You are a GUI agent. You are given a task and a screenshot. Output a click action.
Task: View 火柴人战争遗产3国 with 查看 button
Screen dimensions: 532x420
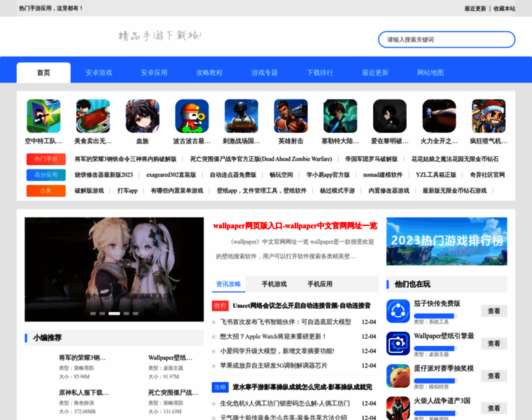coord(494,408)
